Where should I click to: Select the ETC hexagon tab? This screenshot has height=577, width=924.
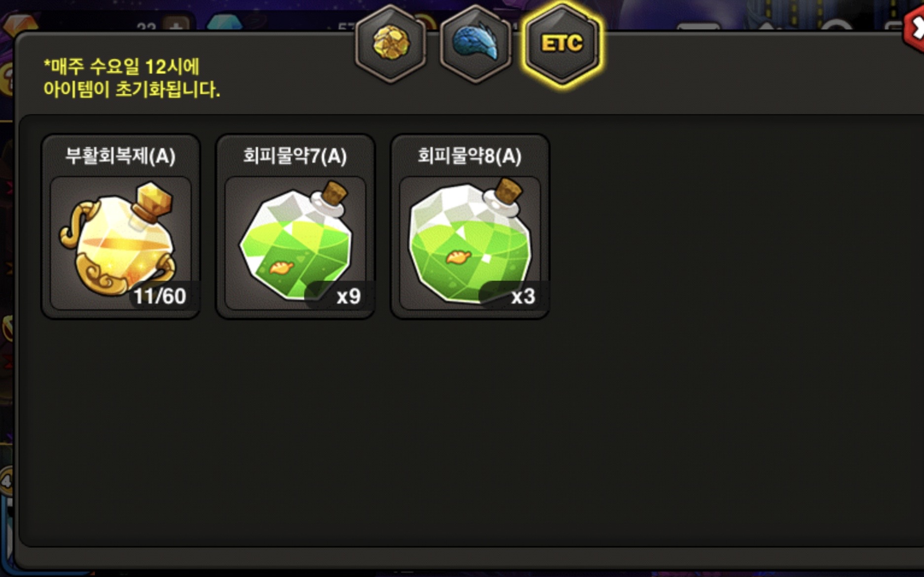coord(562,43)
